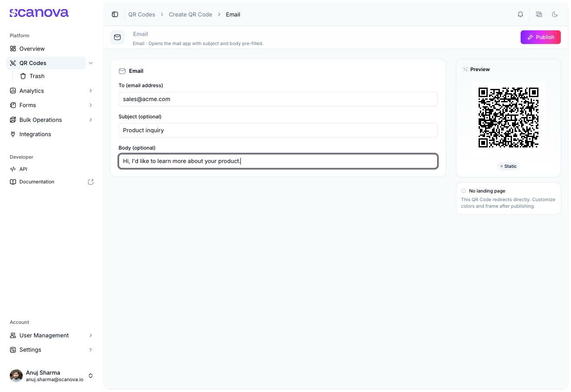Open the account switcher dropdown
This screenshot has width=571, height=392.
(91, 376)
